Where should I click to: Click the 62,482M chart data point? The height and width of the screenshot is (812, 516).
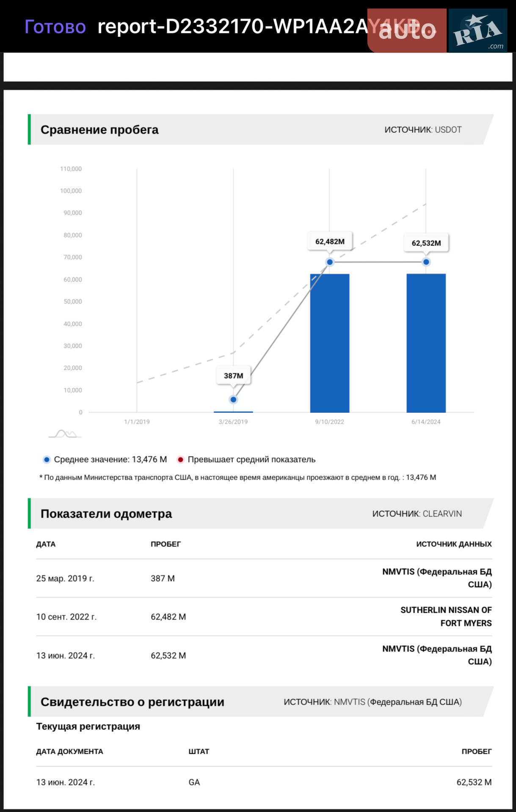click(x=330, y=262)
